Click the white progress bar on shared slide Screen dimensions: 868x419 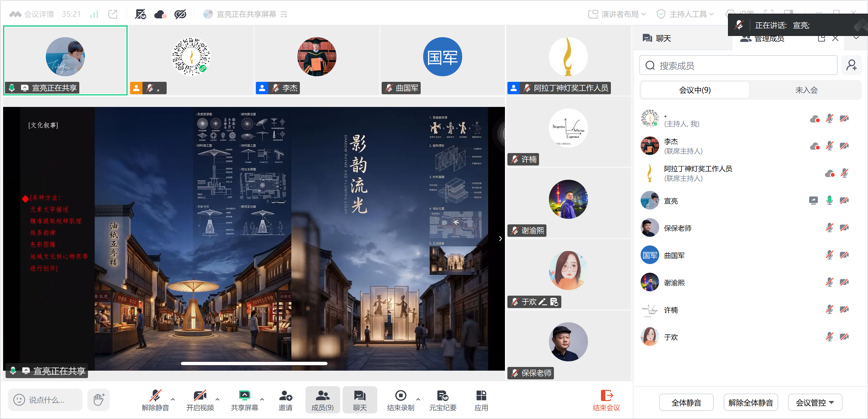tap(254, 364)
